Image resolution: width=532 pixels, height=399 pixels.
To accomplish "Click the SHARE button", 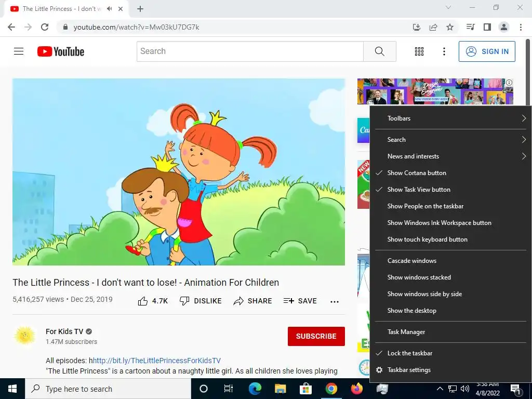I will (253, 301).
